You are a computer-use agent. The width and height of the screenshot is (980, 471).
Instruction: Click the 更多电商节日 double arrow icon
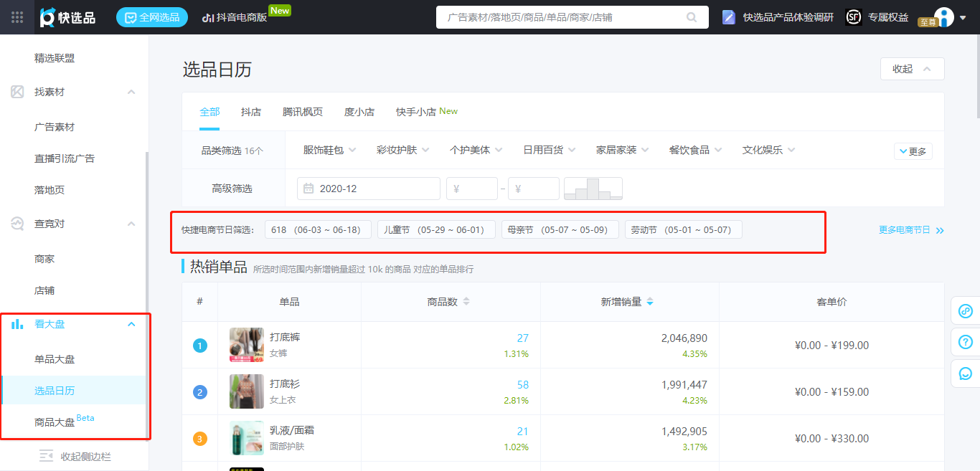click(x=940, y=230)
